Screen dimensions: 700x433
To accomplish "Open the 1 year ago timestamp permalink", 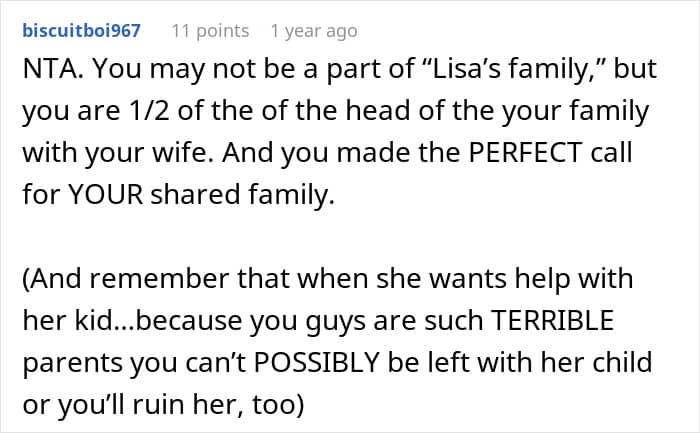I will (x=314, y=31).
